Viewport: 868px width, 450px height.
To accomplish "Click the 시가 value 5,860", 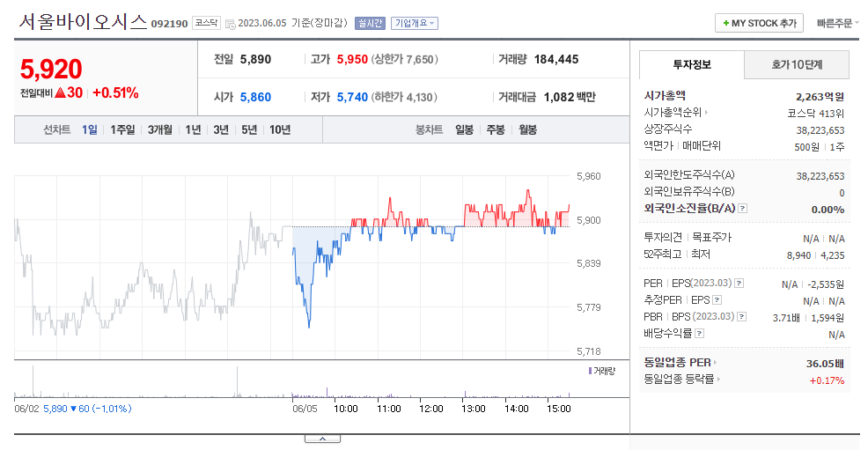I will pyautogui.click(x=255, y=98).
